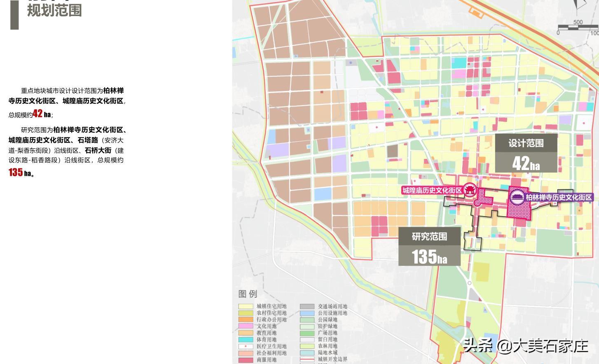Click the 研究范围 135ha callout box
599x364 pixels.
tap(429, 246)
